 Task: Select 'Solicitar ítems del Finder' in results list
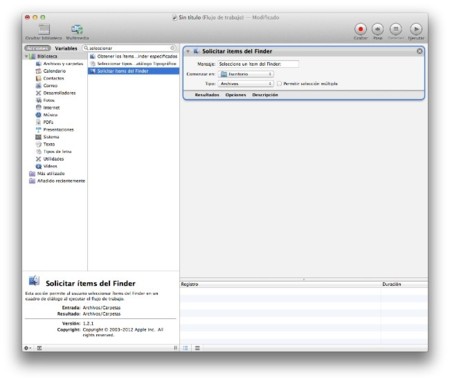coord(133,71)
